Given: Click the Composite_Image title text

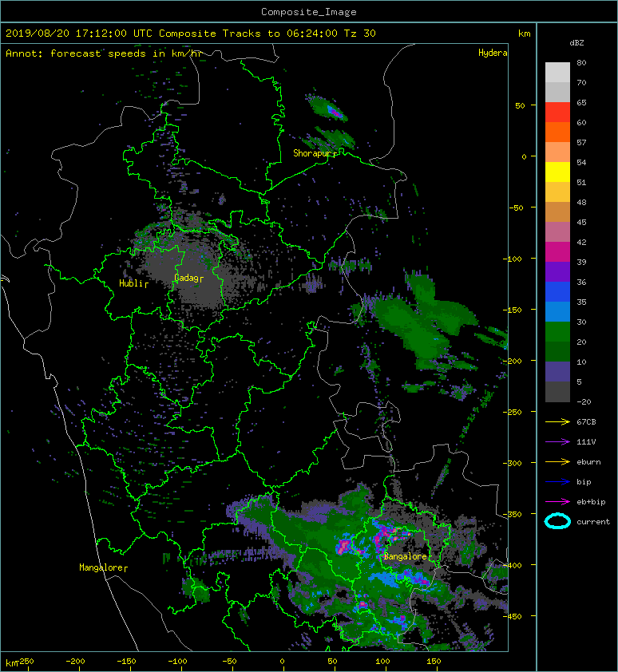Looking at the screenshot, I should [309, 12].
